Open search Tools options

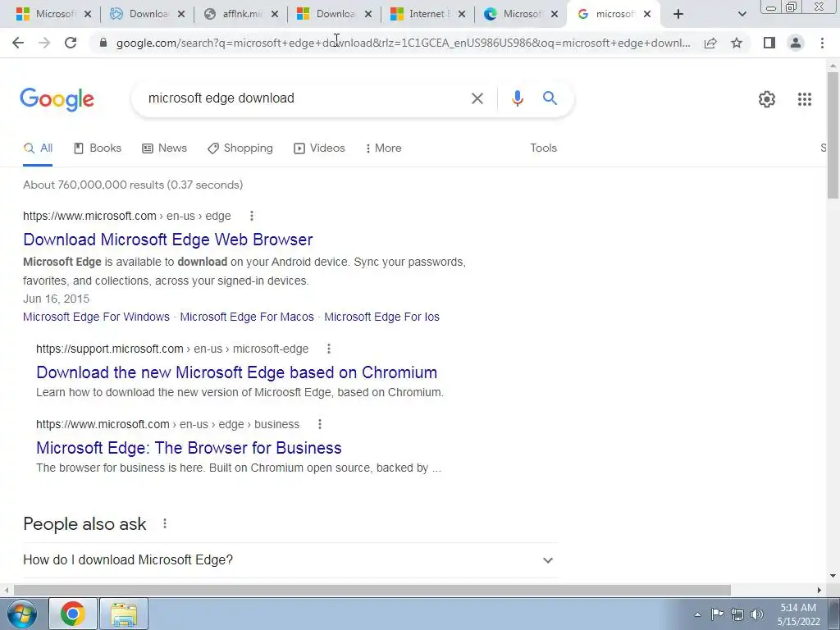pos(543,148)
